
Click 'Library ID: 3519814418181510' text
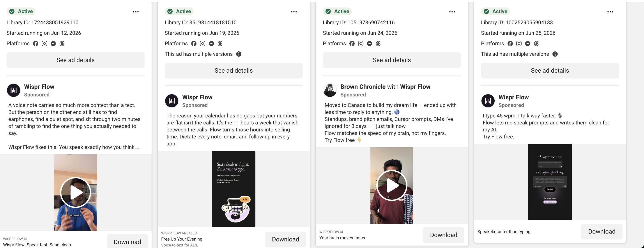(200, 23)
